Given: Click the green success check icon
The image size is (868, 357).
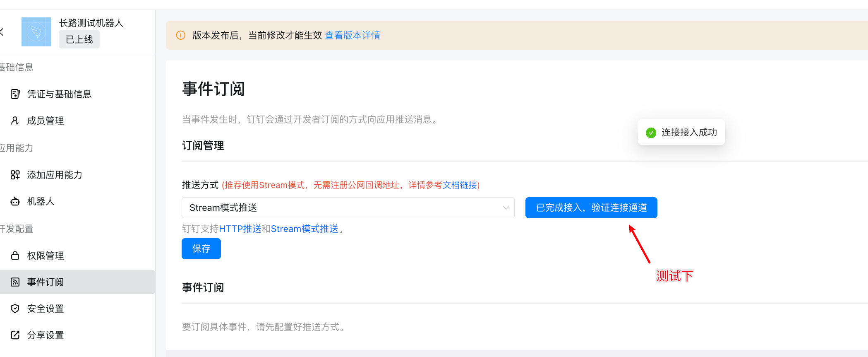Looking at the screenshot, I should (651, 133).
